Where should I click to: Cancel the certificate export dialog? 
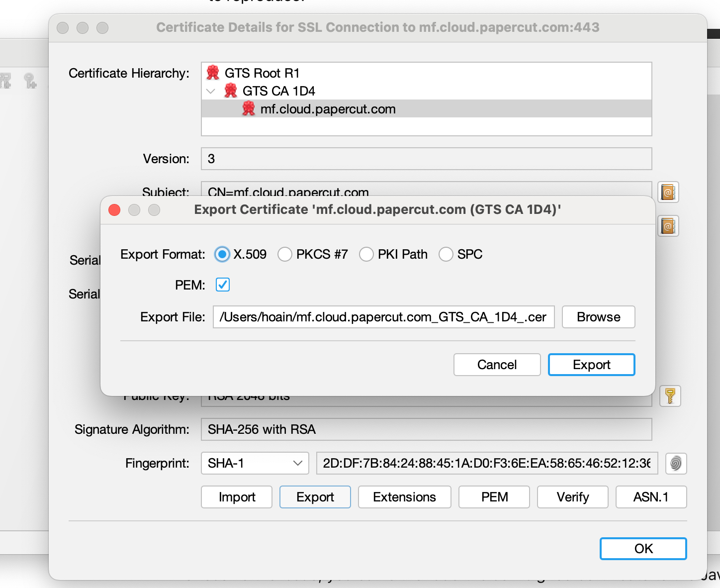tap(496, 365)
